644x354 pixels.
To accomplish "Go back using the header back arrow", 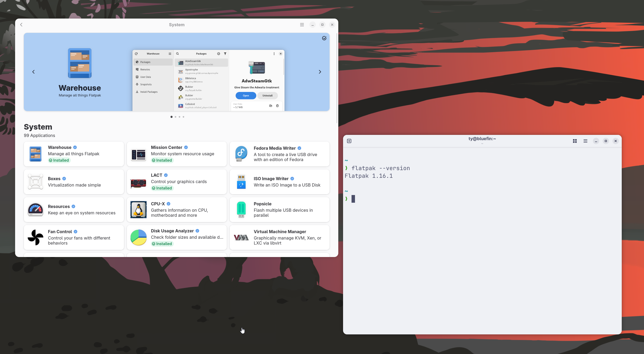I will (21, 25).
